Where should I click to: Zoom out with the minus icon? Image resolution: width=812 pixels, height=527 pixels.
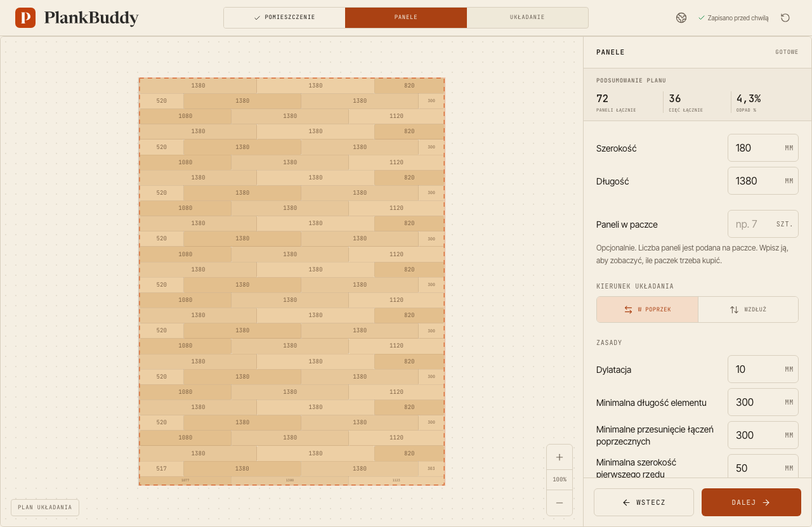(x=560, y=502)
